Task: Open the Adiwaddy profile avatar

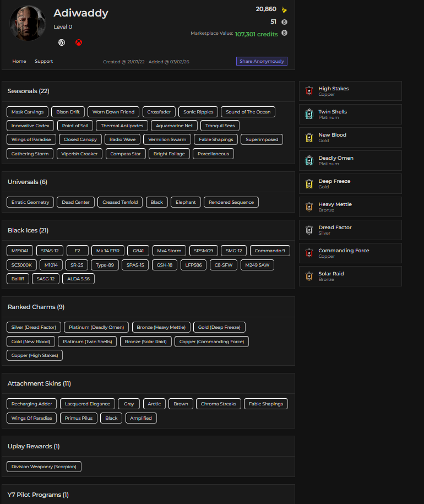Action: [x=28, y=23]
